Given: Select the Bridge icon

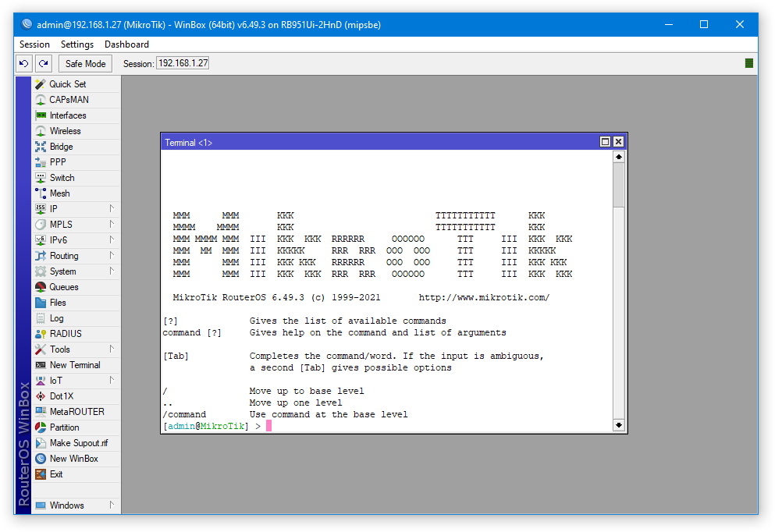Looking at the screenshot, I should [x=41, y=147].
